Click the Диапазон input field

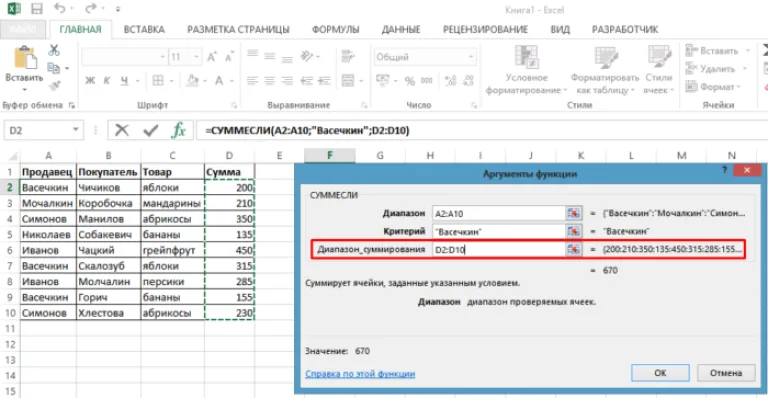coord(499,213)
